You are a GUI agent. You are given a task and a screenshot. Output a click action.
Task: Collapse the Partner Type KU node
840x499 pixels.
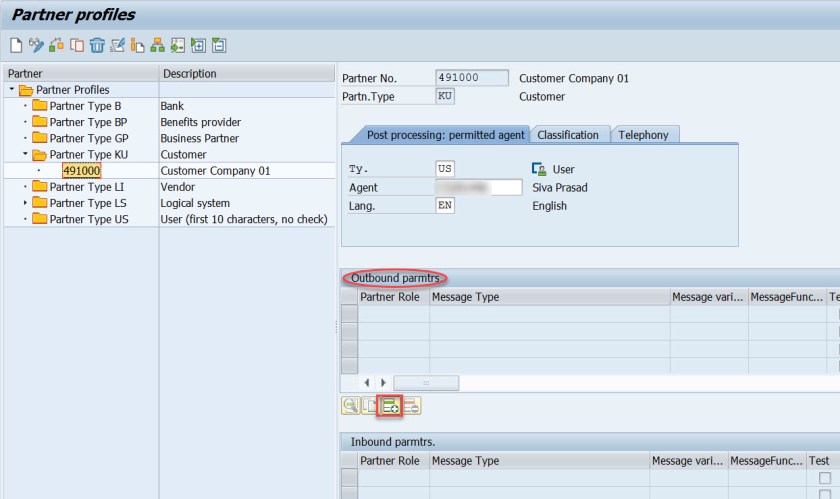(25, 154)
